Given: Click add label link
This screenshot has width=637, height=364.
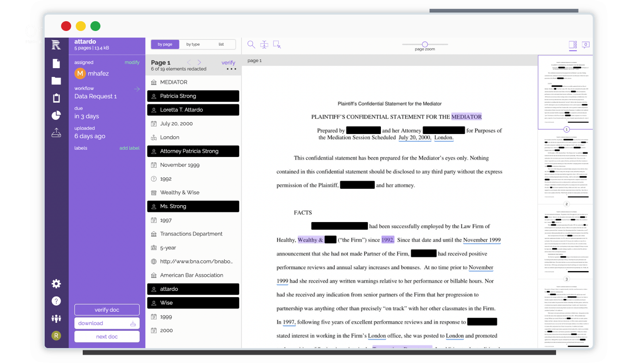Looking at the screenshot, I should tap(130, 148).
